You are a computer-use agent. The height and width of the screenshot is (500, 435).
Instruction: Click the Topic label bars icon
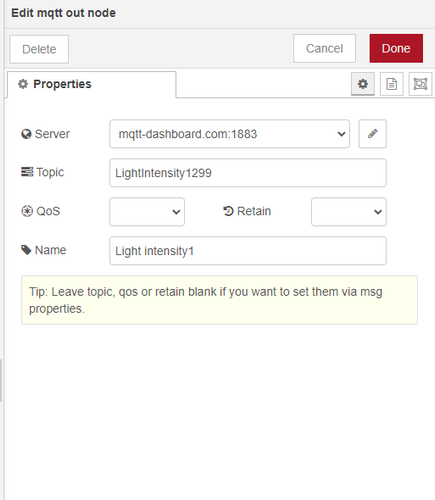click(x=27, y=172)
